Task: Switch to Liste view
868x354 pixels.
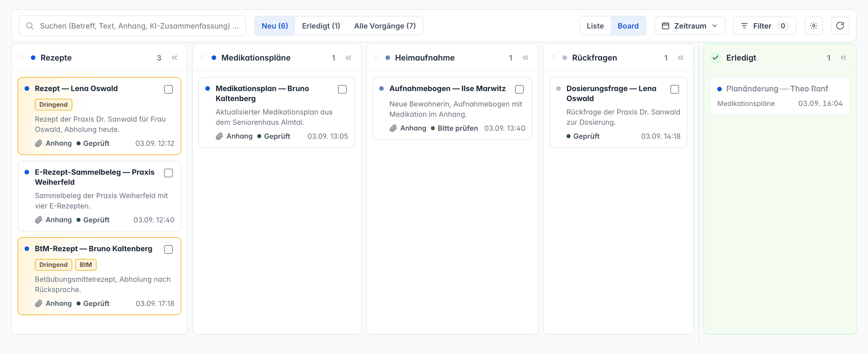Action: (595, 26)
